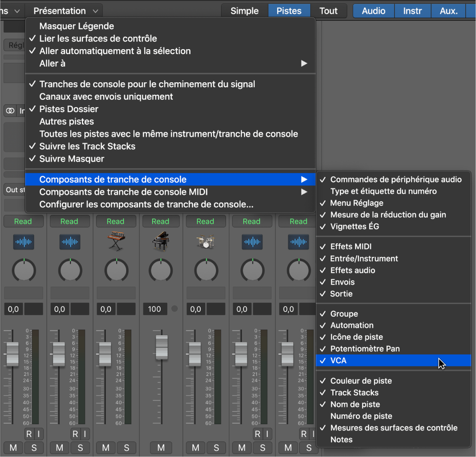
Task: Switch mixer view to Pistes
Action: 289,11
